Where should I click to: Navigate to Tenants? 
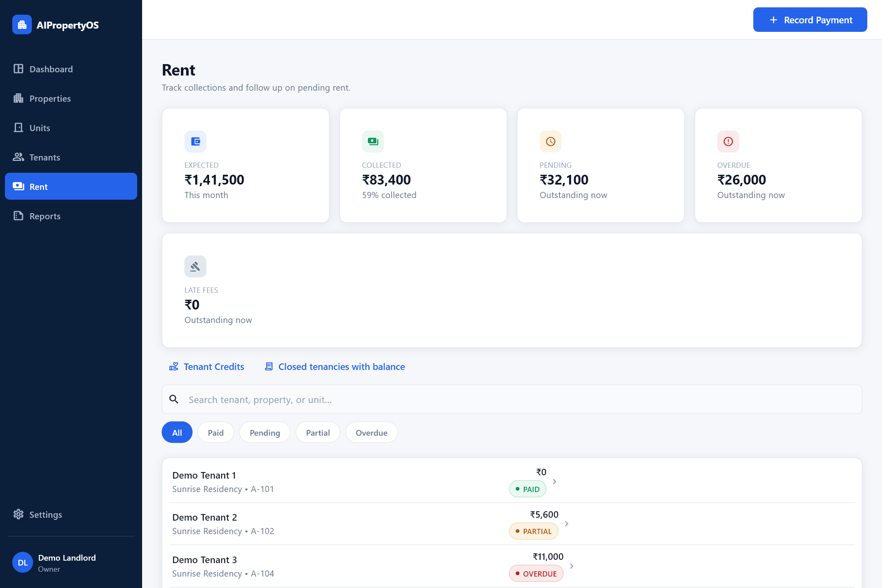tap(71, 157)
